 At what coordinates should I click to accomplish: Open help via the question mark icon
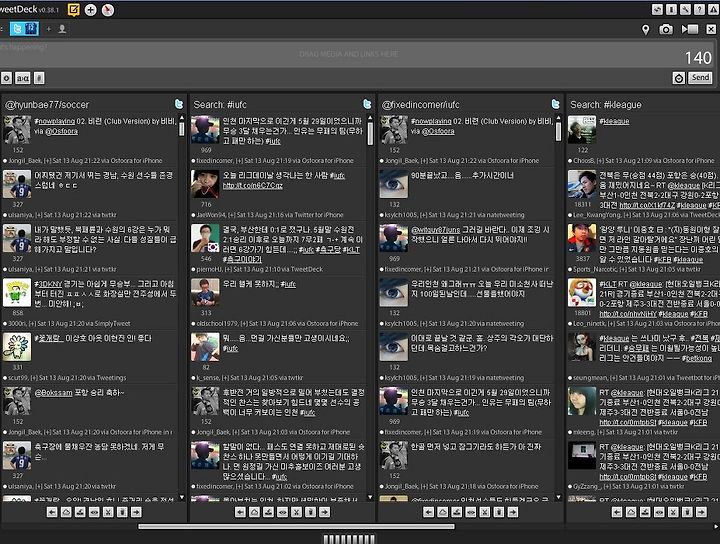699,10
